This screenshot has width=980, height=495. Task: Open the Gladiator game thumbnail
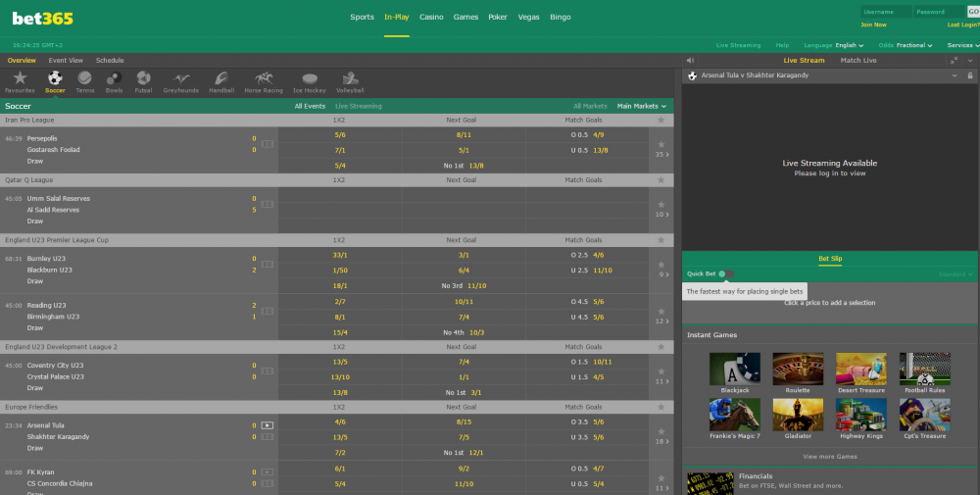point(798,415)
